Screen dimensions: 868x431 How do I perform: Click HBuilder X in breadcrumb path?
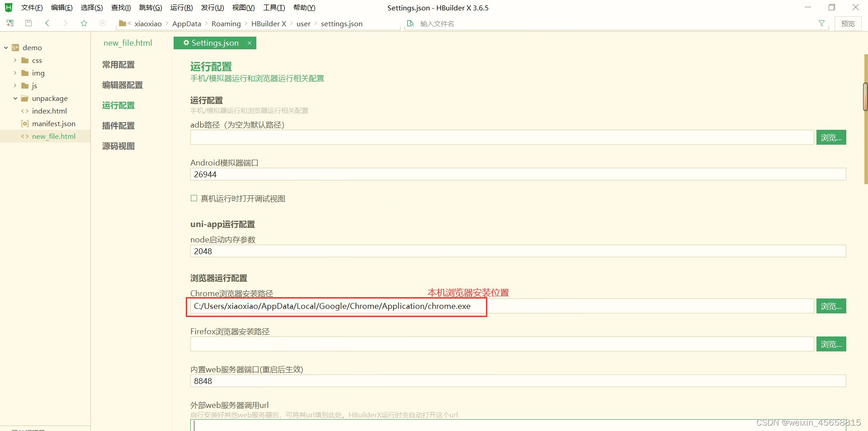tap(269, 24)
